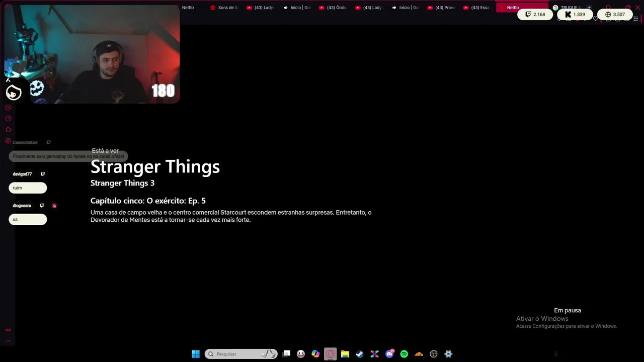Launch Copilot from the taskbar
The height and width of the screenshot is (362, 644).
tap(315, 354)
